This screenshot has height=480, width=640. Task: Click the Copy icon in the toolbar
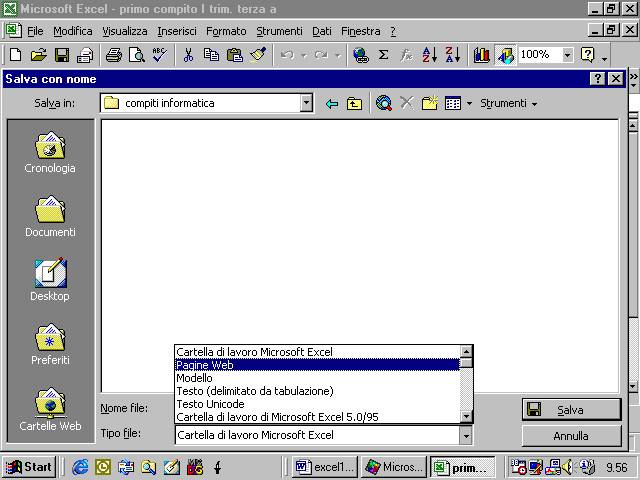pos(211,55)
